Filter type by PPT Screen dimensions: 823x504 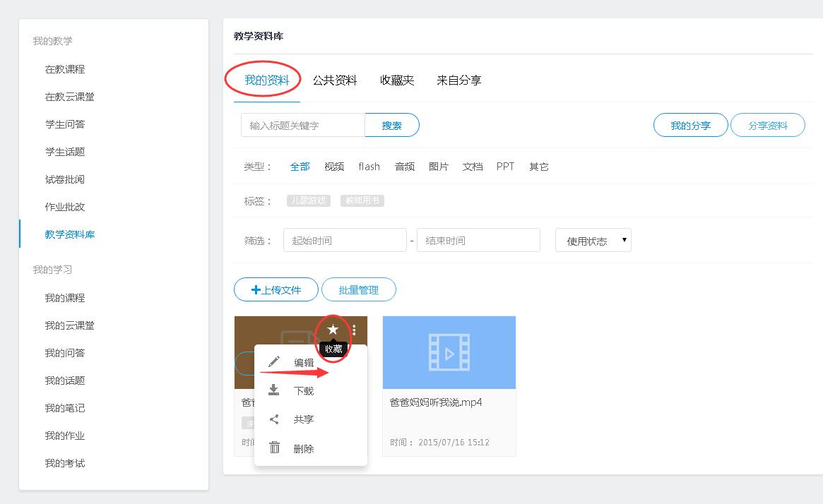505,167
